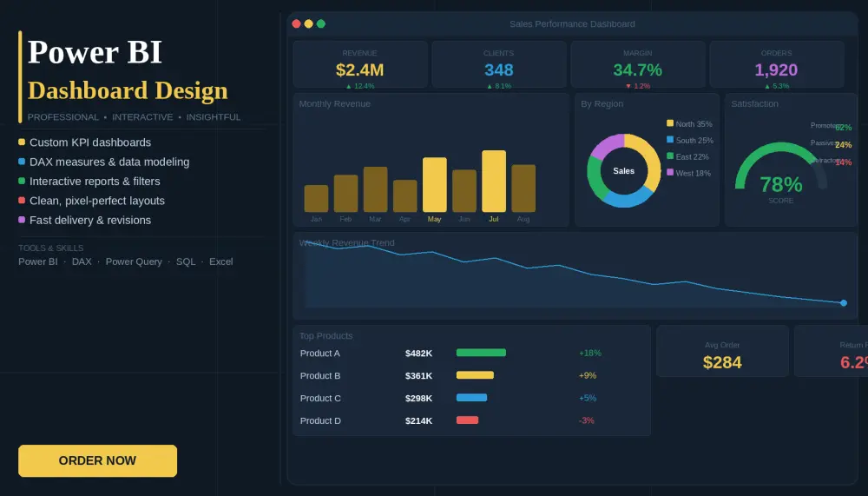The image size is (868, 496).
Task: Select the Product B row
Action: pos(471,376)
